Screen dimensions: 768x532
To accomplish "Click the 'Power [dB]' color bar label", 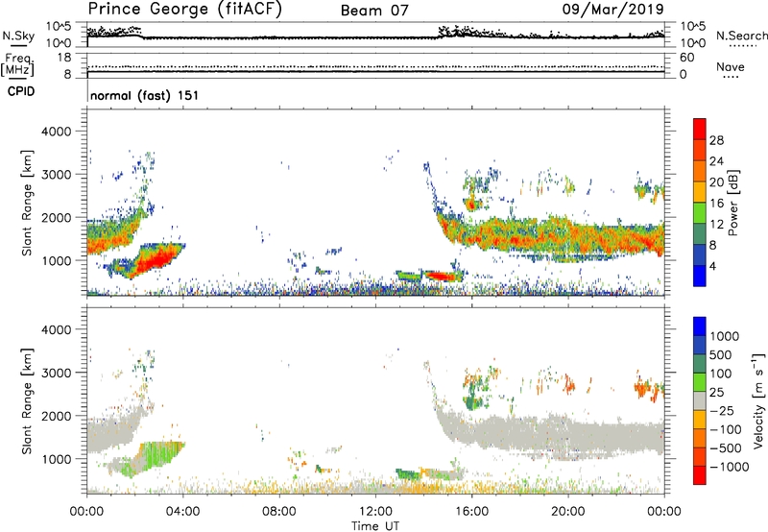I will 732,203.
